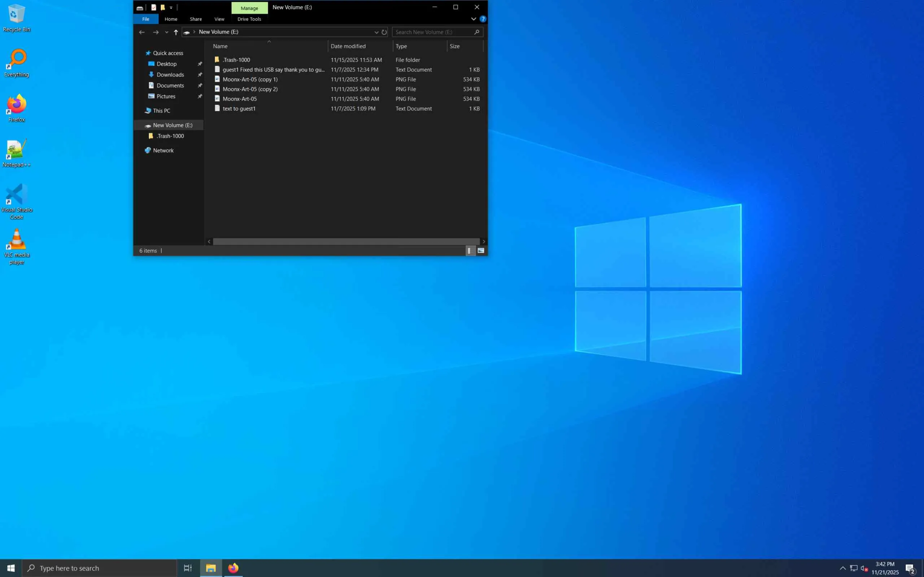The height and width of the screenshot is (577, 924).
Task: Click the Up one level arrow
Action: tap(176, 32)
